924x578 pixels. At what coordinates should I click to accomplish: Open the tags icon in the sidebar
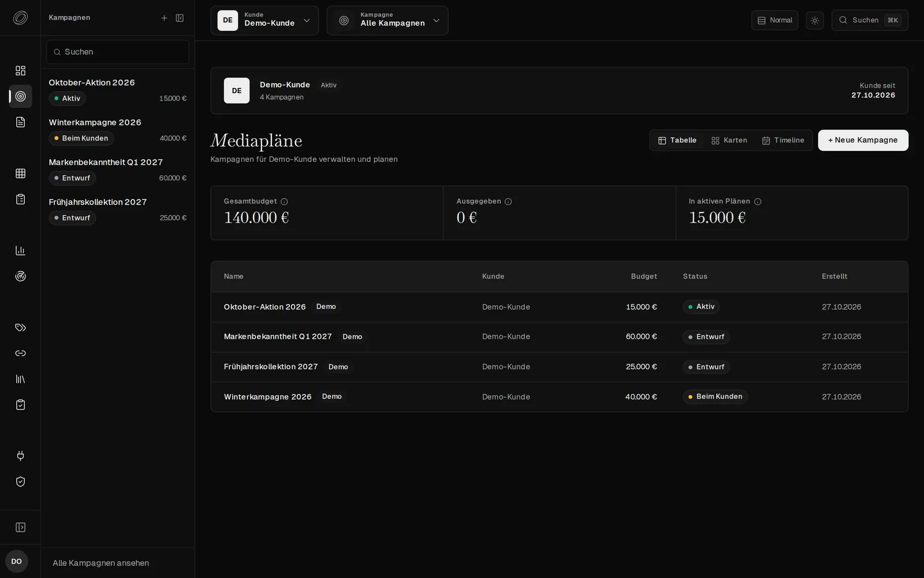click(x=20, y=328)
